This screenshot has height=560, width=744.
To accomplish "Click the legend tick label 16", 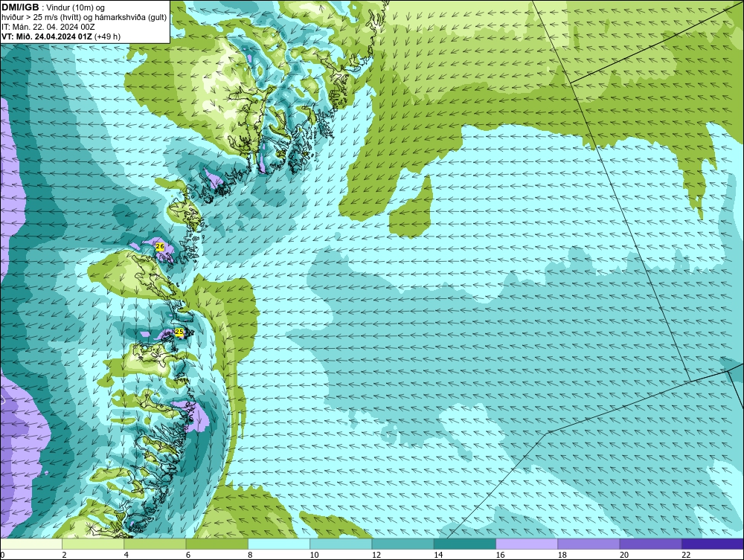I will coord(500,555).
